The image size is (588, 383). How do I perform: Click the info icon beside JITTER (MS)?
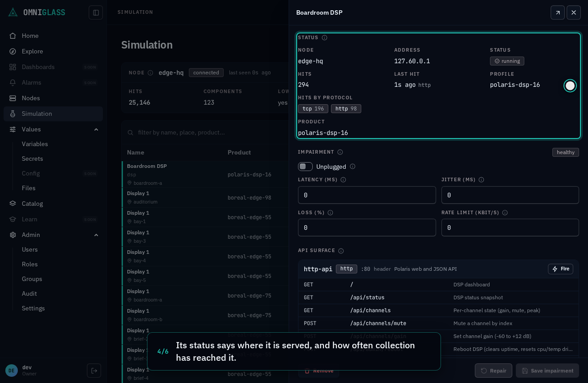tap(481, 180)
